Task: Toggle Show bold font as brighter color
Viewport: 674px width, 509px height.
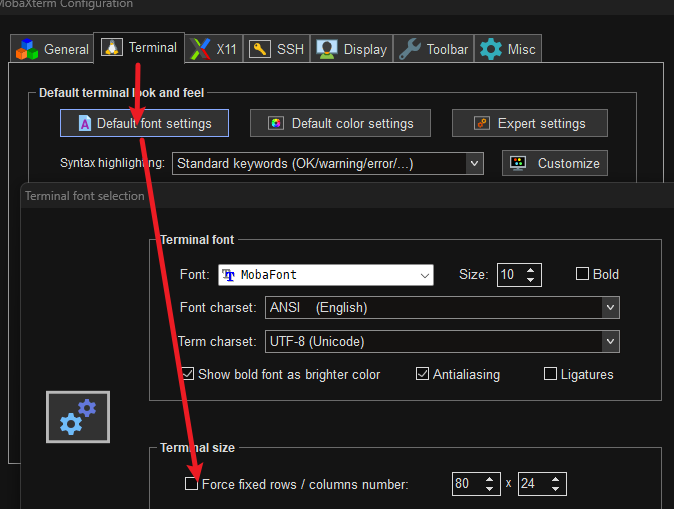Action: point(188,374)
